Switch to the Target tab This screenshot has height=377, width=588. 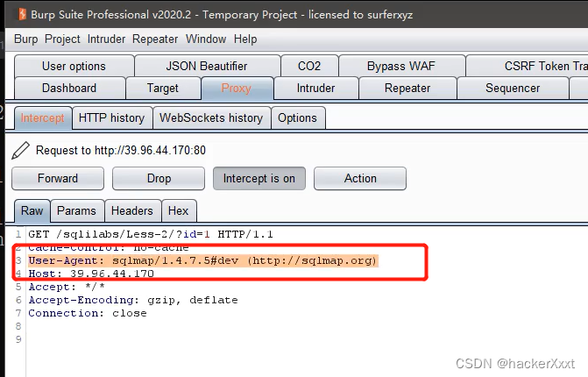(x=163, y=89)
